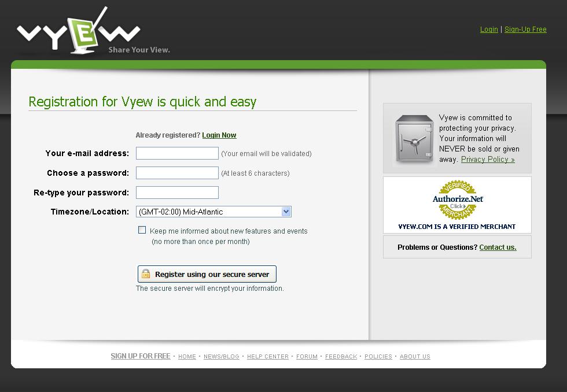Click the '(At least 6 characters)' hint
This screenshot has height=392, width=567.
(255, 173)
